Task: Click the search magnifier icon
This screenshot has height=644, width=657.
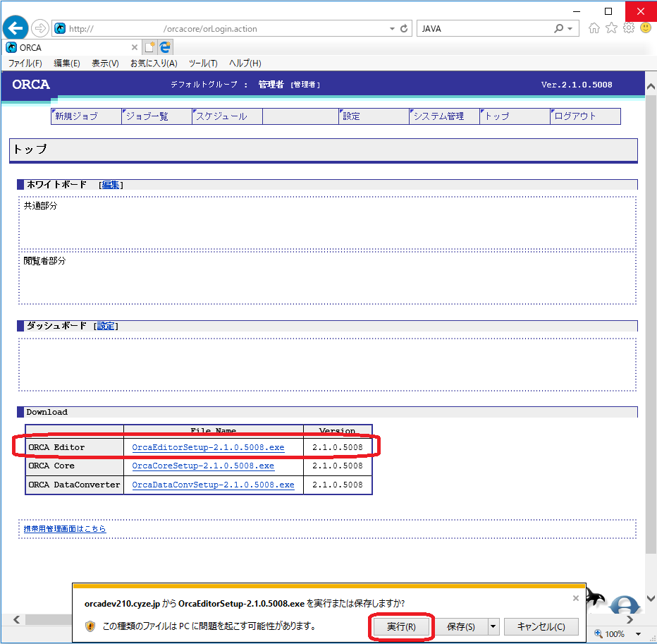Action: (x=558, y=28)
